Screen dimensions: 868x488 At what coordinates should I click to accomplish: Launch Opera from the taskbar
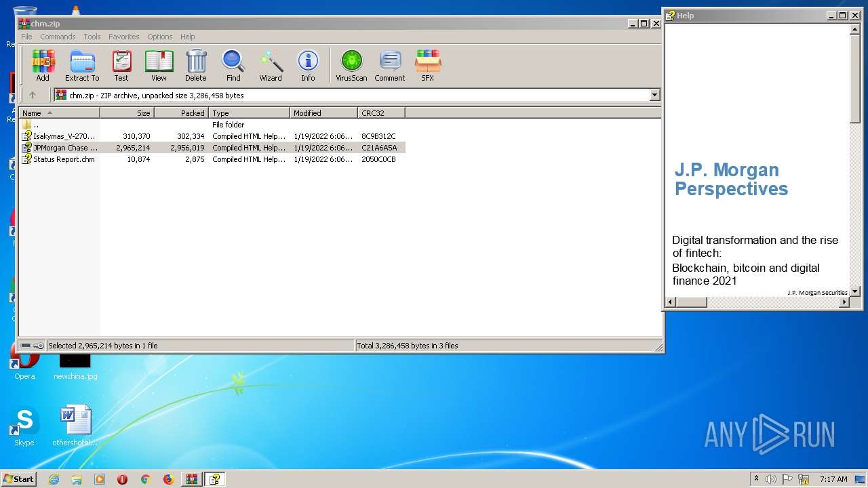[x=123, y=479]
